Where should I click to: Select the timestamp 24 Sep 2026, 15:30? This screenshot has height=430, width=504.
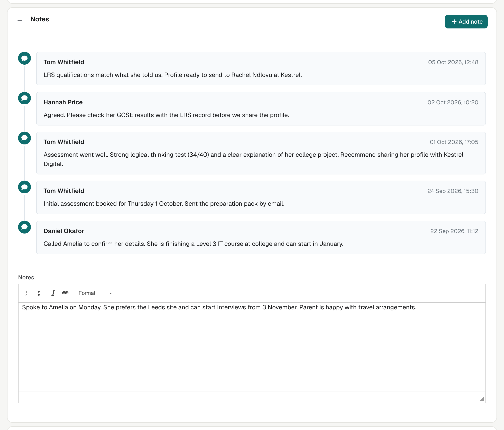point(453,191)
